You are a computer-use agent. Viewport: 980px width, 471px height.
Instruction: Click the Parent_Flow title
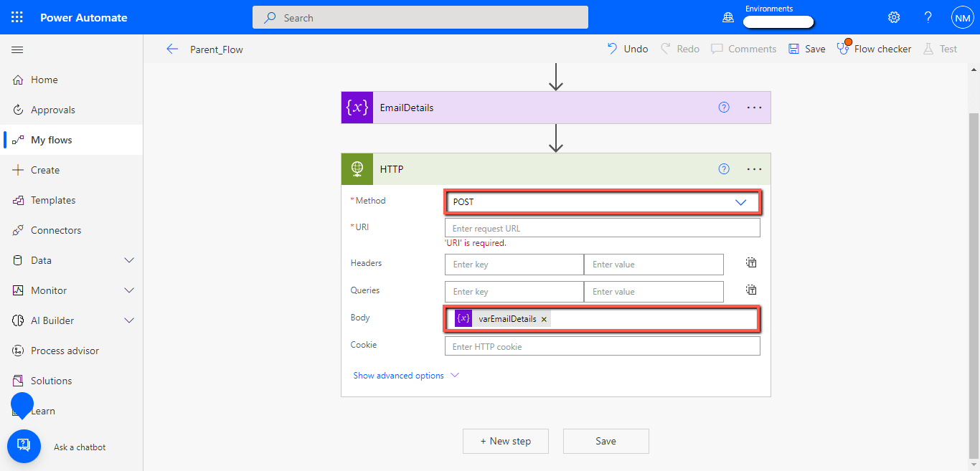coord(217,49)
